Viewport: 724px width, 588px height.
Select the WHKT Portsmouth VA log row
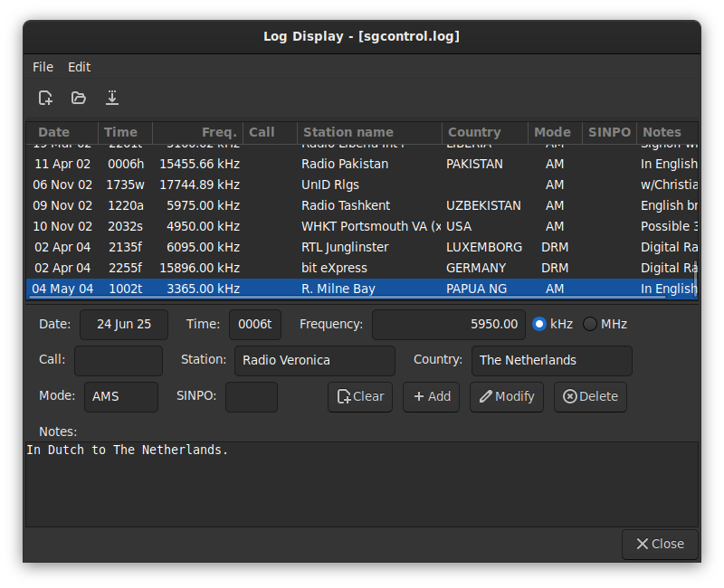[x=361, y=227]
